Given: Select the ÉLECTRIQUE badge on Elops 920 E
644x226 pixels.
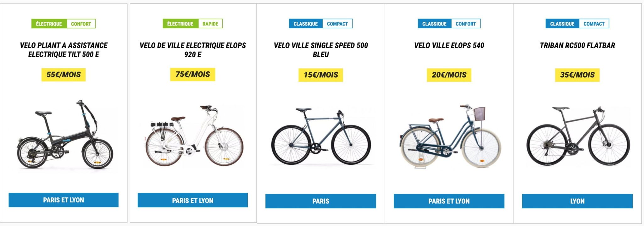Looking at the screenshot, I should tap(179, 23).
